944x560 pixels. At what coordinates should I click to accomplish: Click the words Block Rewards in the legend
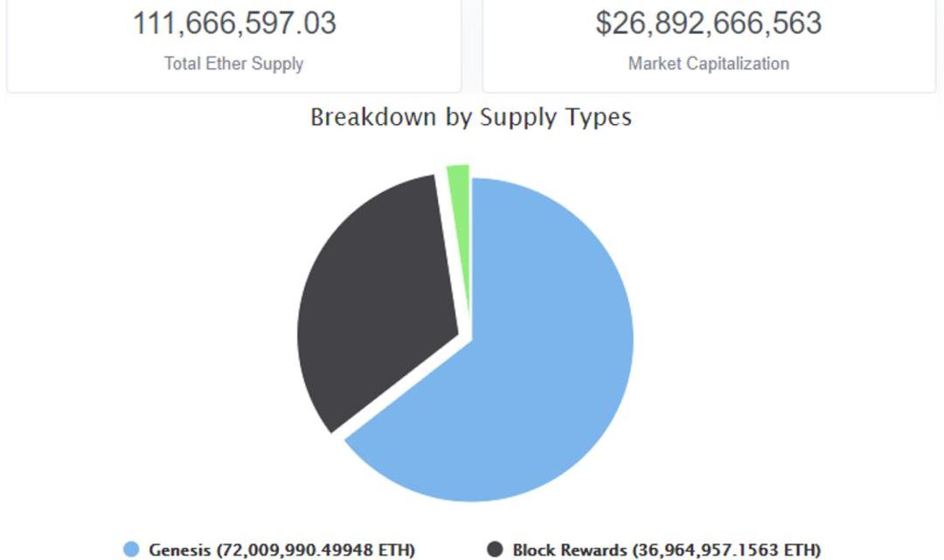click(569, 550)
